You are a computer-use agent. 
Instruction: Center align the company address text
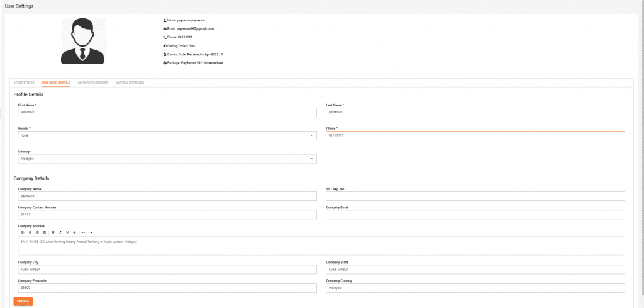click(30, 233)
